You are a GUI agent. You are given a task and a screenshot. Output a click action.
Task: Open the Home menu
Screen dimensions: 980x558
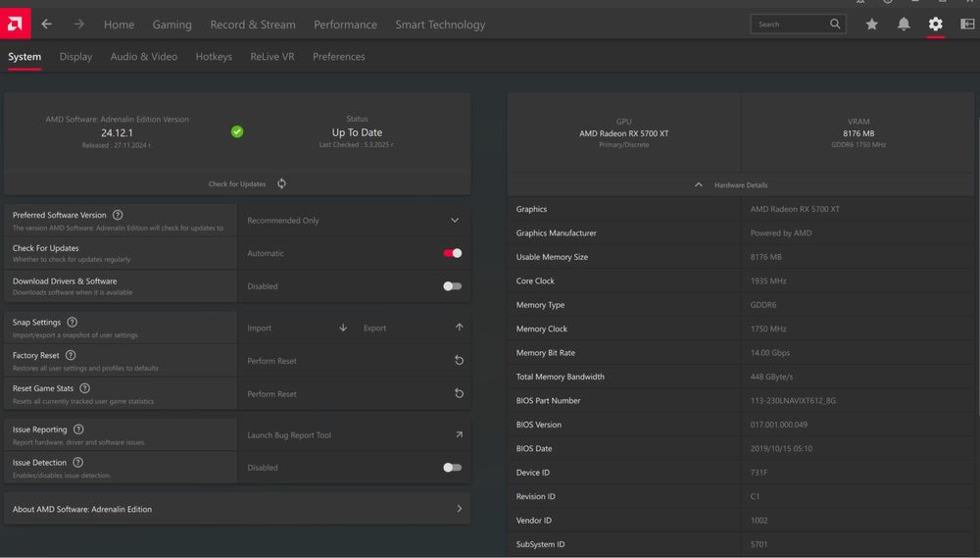[x=119, y=25]
